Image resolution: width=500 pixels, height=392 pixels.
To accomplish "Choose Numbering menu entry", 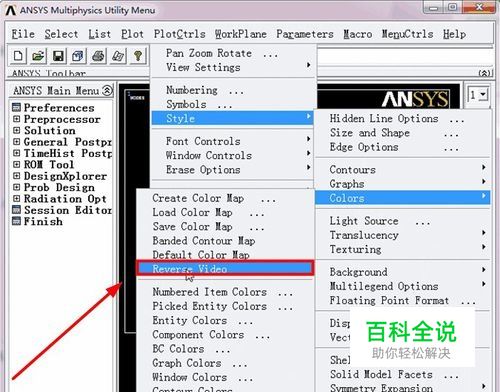I will coord(232,90).
